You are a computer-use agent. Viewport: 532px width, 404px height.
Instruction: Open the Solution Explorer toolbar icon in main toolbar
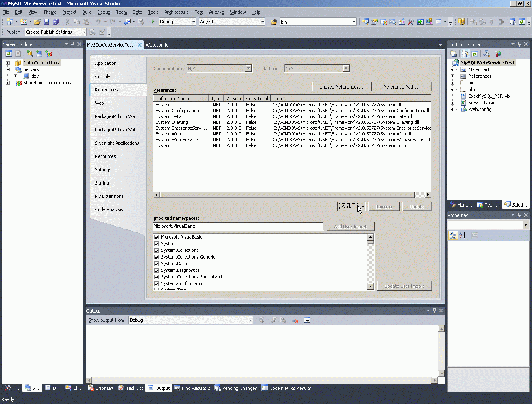pos(365,22)
